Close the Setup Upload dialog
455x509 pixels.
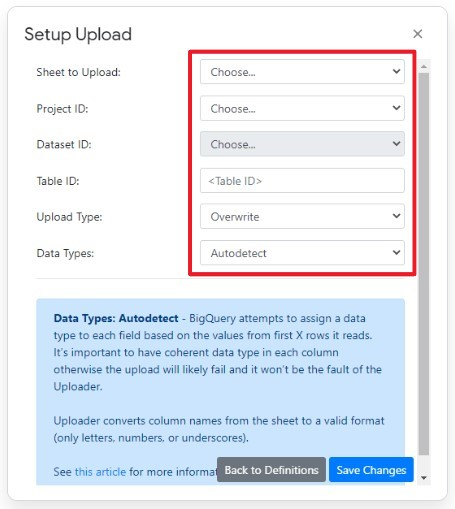[417, 34]
